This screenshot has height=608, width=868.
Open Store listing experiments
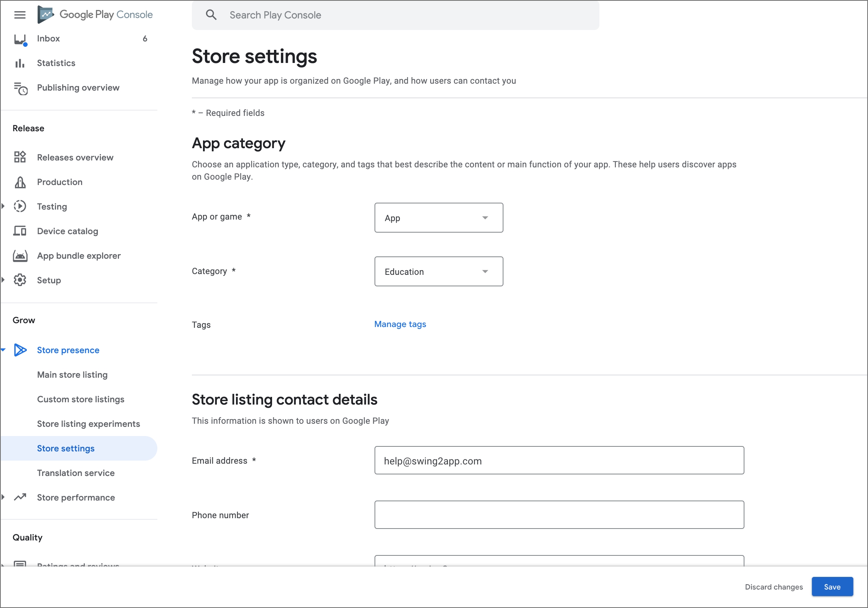point(88,424)
